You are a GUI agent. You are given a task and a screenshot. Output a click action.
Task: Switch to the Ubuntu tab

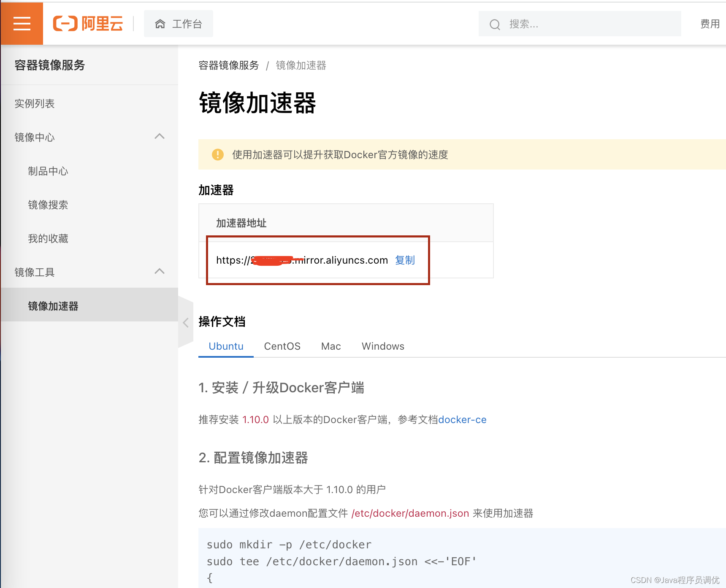pos(226,346)
